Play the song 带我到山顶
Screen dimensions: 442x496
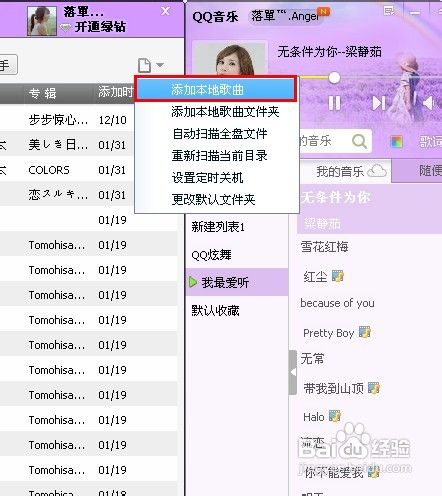(x=333, y=388)
